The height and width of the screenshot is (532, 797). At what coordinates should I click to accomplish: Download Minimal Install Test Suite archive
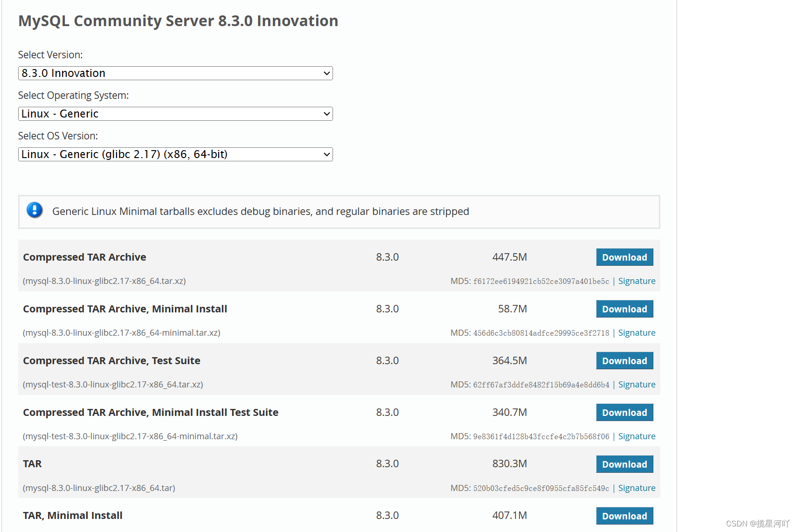[624, 413]
